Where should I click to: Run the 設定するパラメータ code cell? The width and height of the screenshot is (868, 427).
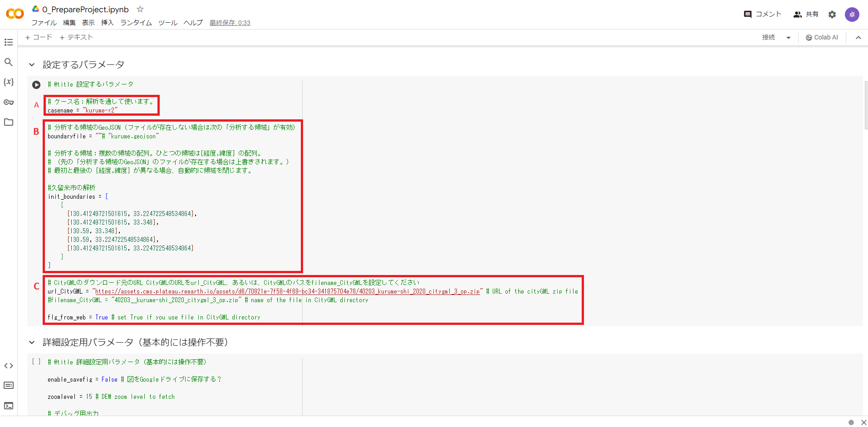(x=36, y=85)
